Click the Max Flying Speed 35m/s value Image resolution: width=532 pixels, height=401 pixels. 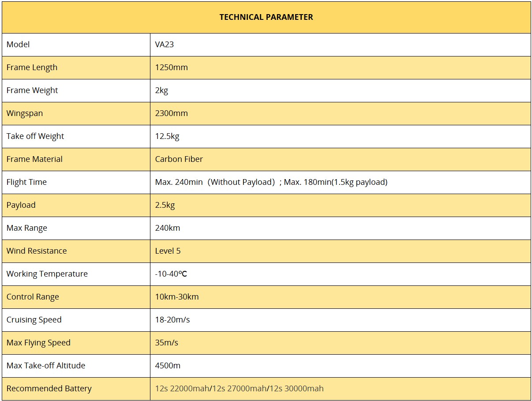pyautogui.click(x=167, y=343)
